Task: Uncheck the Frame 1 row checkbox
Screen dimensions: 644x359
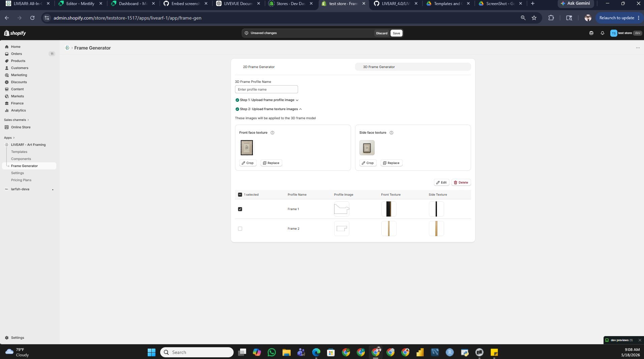Action: click(240, 209)
